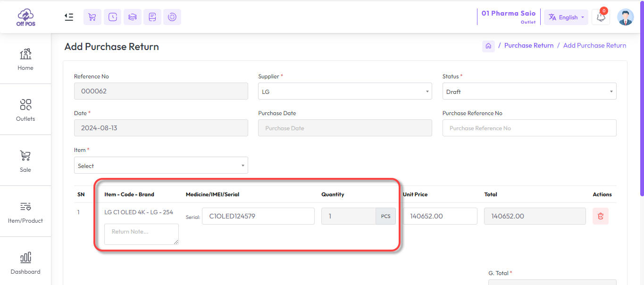Click the round compass icon in toolbar
The height and width of the screenshot is (285, 644).
(172, 17)
